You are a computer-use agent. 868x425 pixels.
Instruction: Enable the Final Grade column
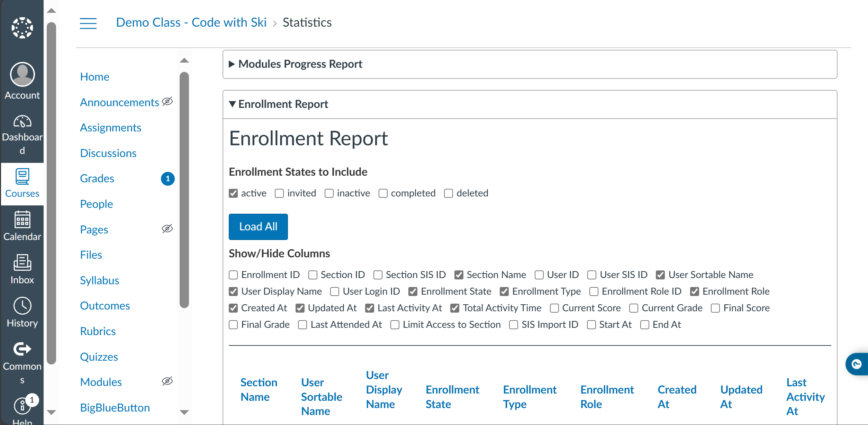(x=233, y=324)
